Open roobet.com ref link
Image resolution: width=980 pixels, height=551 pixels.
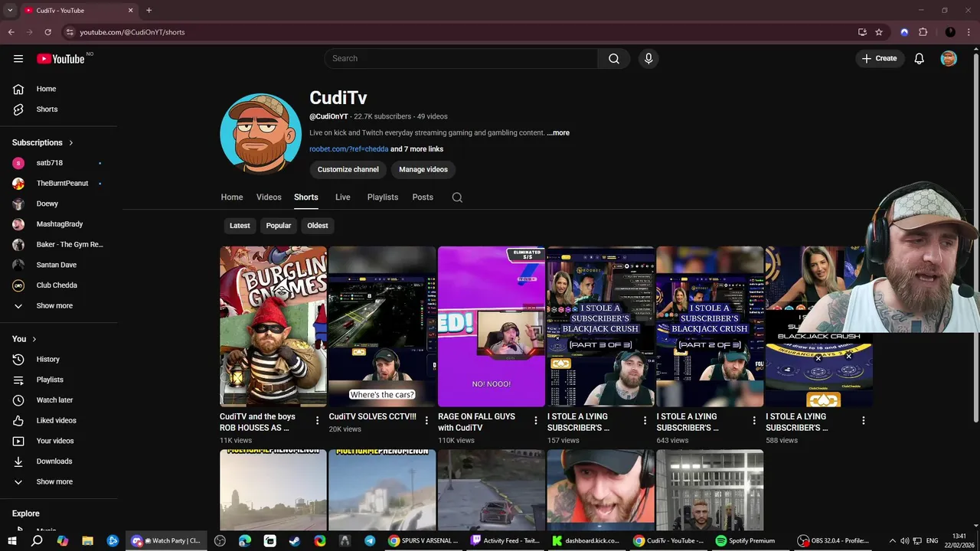[348, 149]
